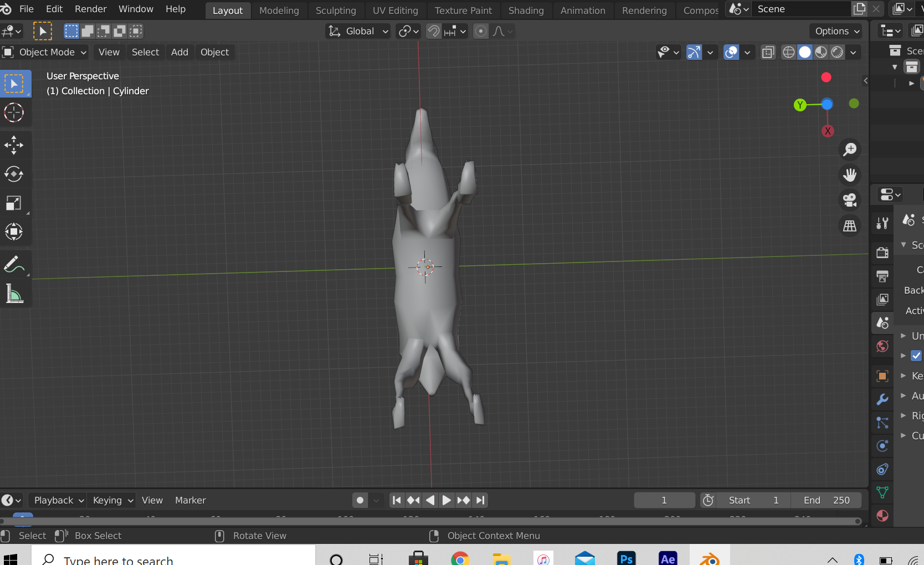Open the Render properties tab
This screenshot has height=565, width=924.
click(x=882, y=253)
